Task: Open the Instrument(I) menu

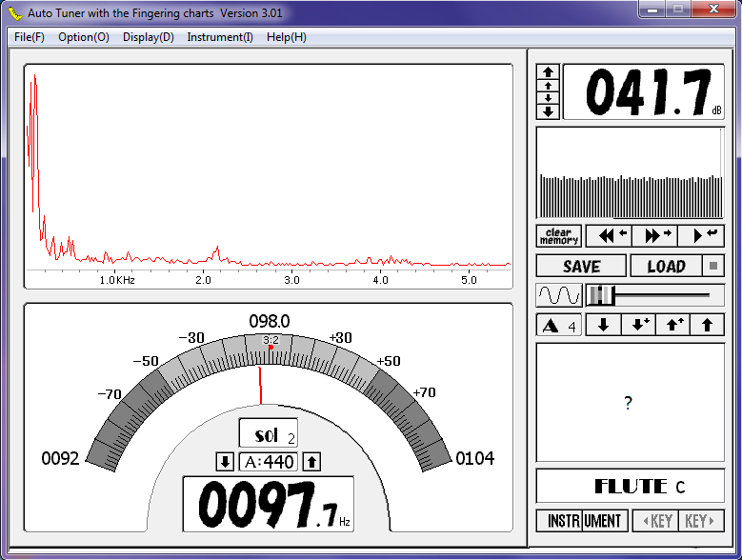Action: [220, 37]
